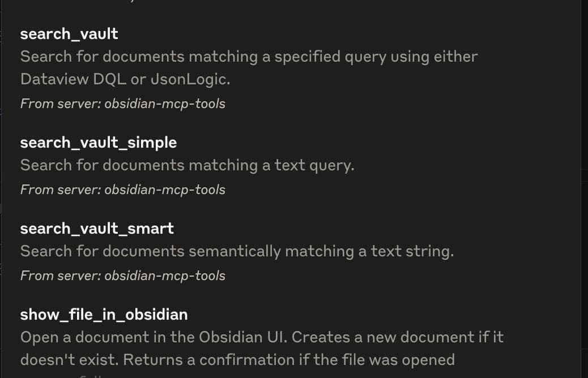The width and height of the screenshot is (588, 378).
Task: Click the search_vault_simple description line
Action: [187, 165]
